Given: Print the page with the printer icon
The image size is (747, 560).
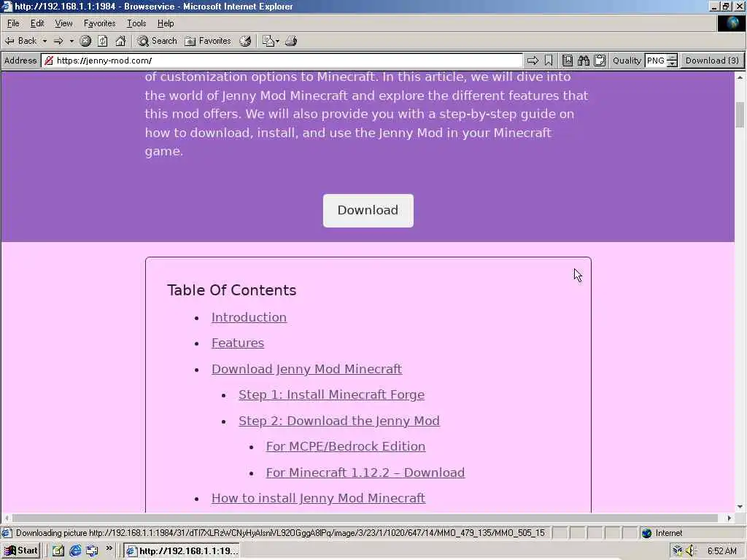Looking at the screenshot, I should coord(291,41).
